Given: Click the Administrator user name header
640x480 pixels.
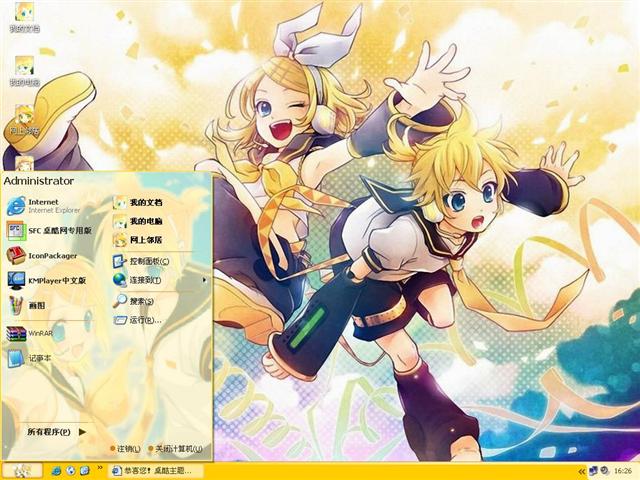Looking at the screenshot, I should click(39, 181).
